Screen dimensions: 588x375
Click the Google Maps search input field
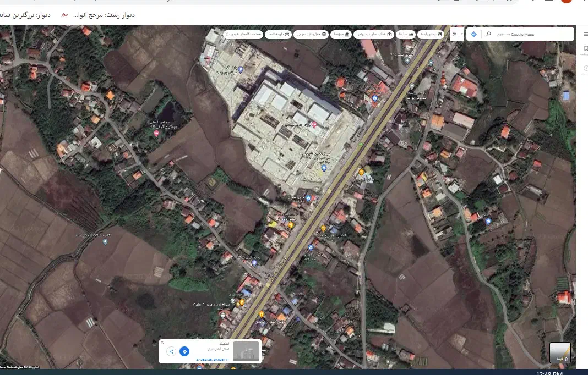click(529, 34)
